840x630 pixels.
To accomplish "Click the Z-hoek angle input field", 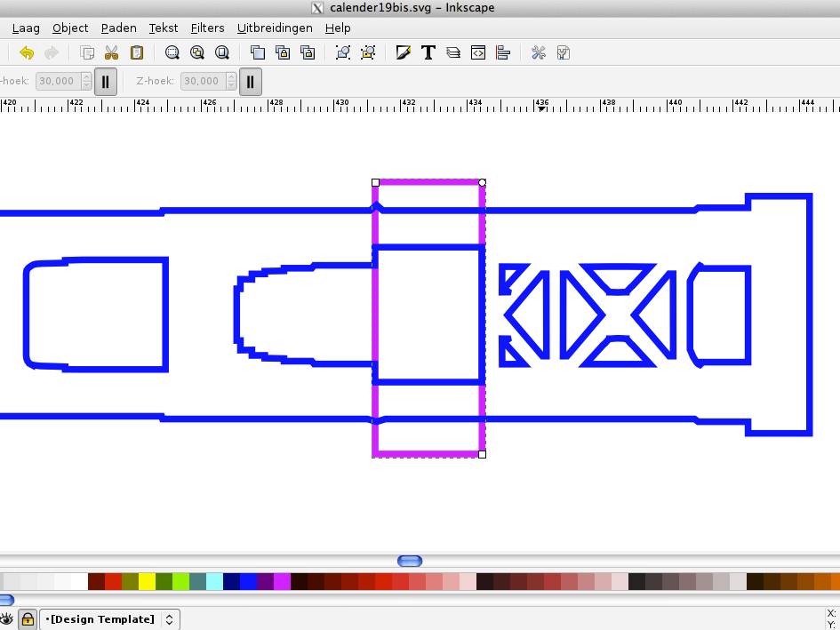I will tap(203, 81).
